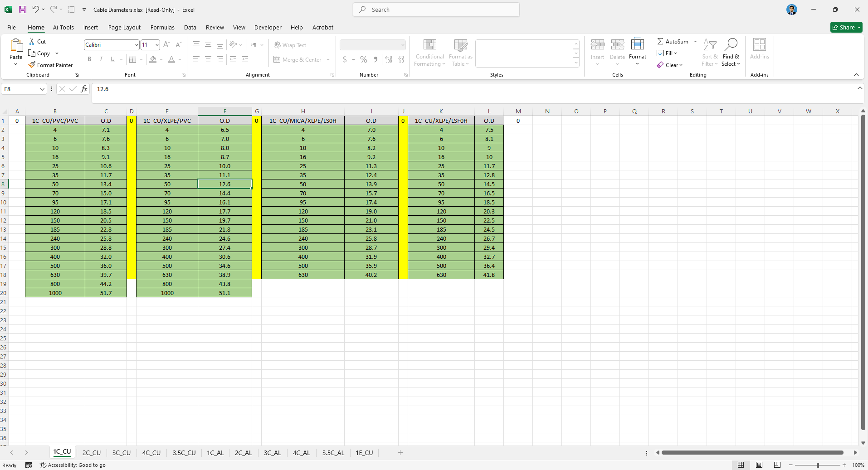Open the Formulas ribbon tab

click(162, 27)
